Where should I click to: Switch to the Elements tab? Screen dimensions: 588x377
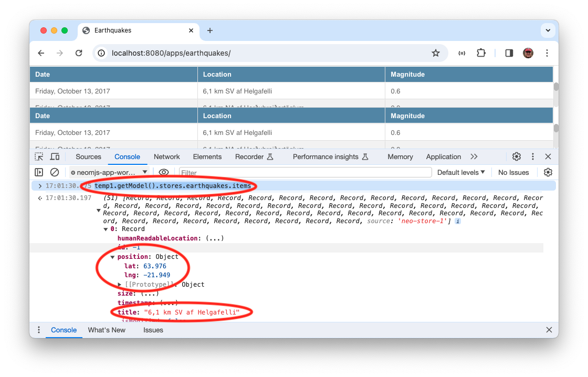tap(207, 157)
